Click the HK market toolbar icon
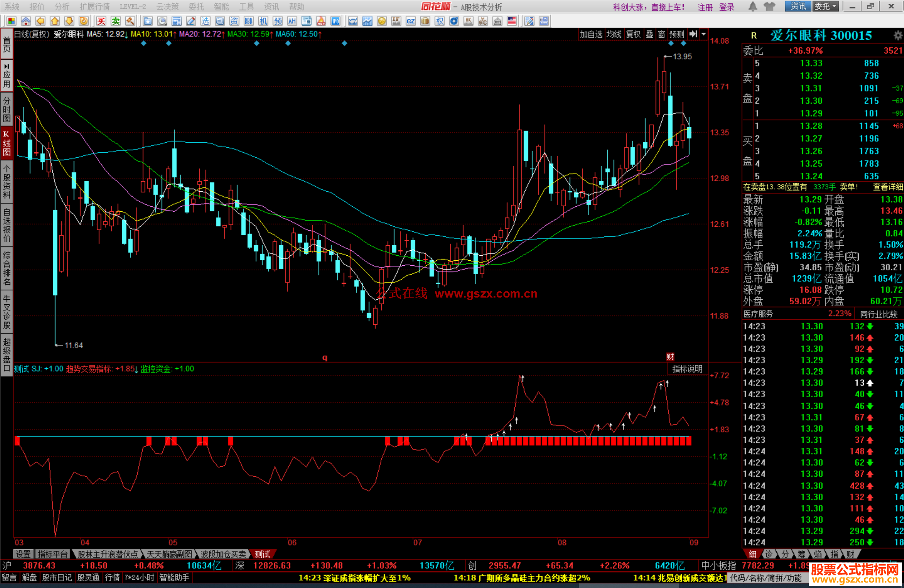904x588 pixels. (468, 21)
